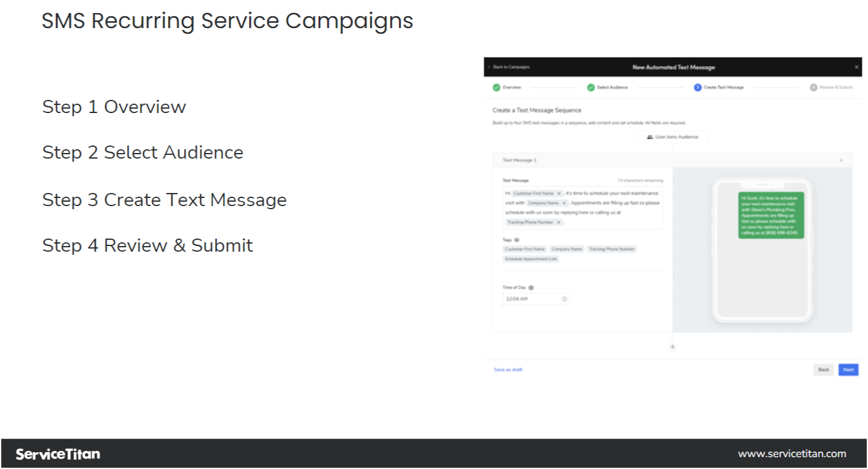Insert the Tracking Phone Number tag chip
This screenshot has width=868, height=469.
tap(612, 249)
